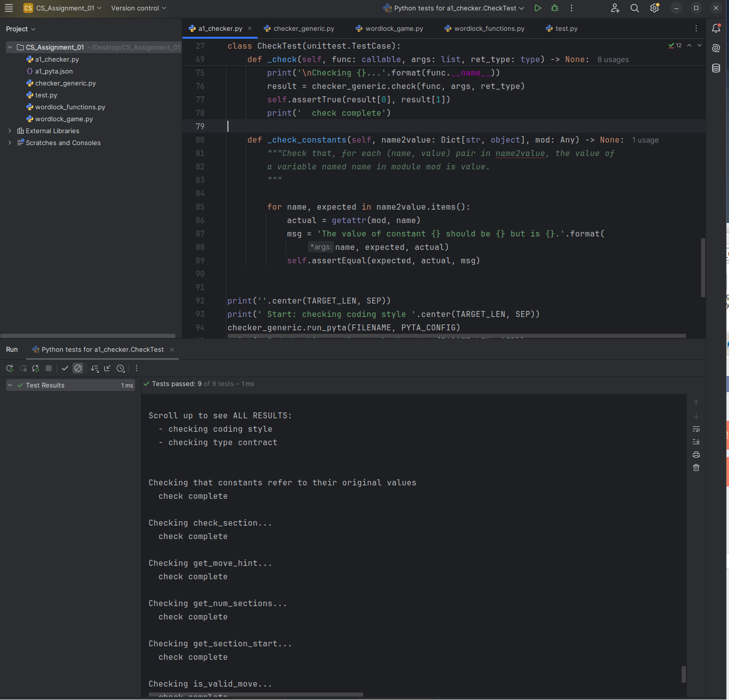This screenshot has height=700, width=729.
Task: Toggle Show Ignored tests filter
Action: coord(78,368)
